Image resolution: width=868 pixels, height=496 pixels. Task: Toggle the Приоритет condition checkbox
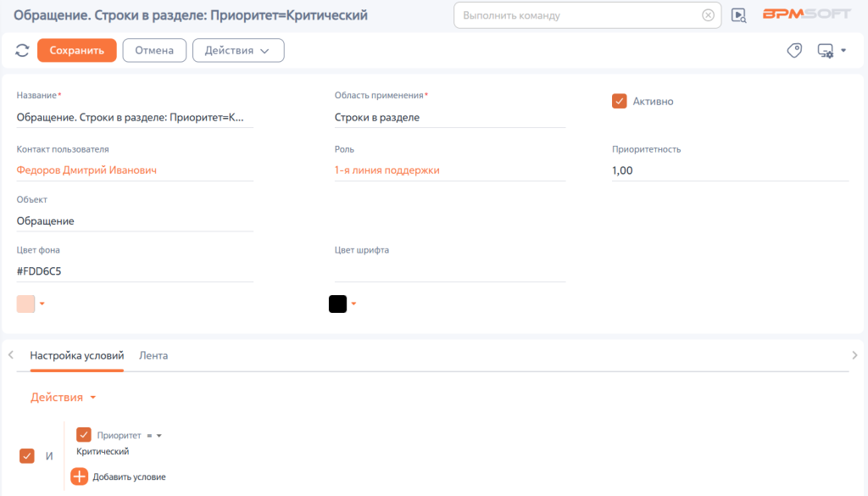[84, 435]
